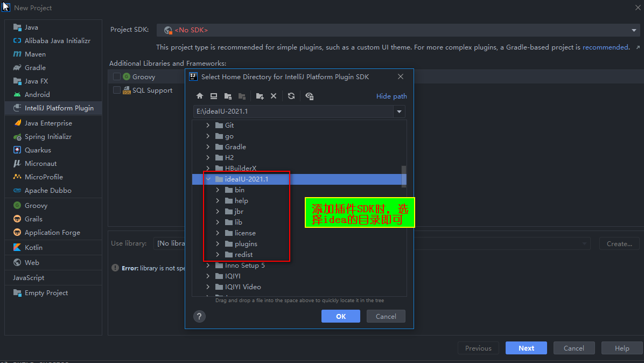Select Micronaut project type
The image size is (644, 363).
click(53, 163)
